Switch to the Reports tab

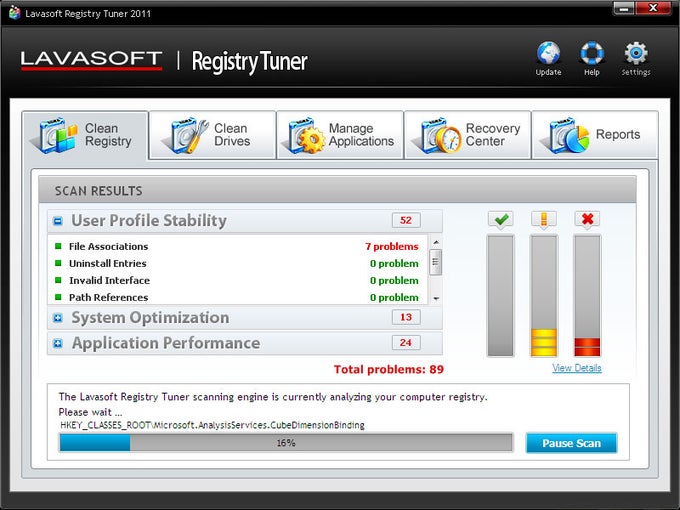point(595,135)
